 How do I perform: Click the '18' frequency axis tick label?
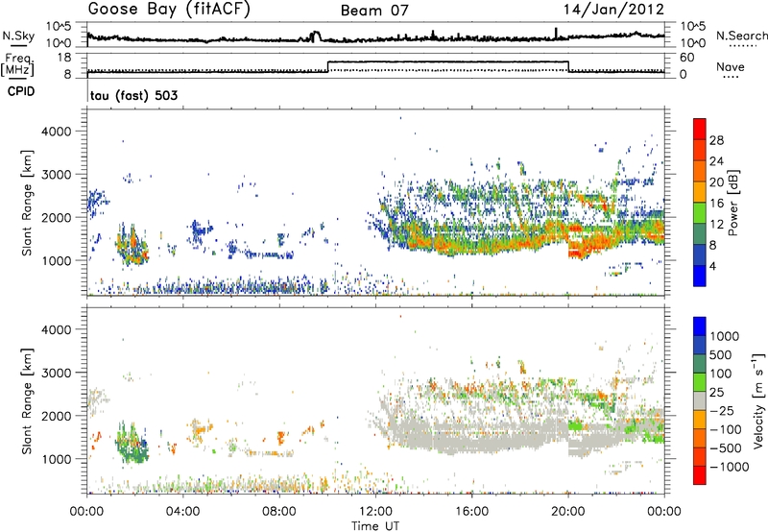63,58
